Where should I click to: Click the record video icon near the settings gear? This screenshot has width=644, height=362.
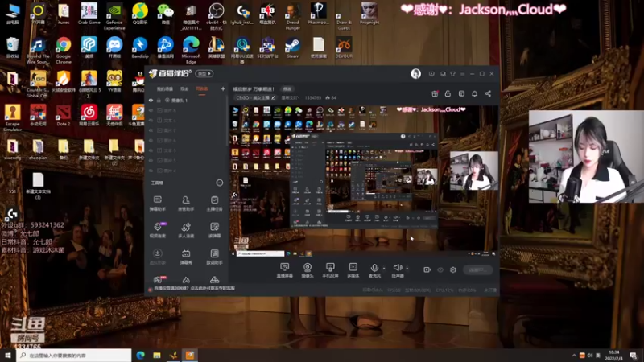(x=427, y=269)
